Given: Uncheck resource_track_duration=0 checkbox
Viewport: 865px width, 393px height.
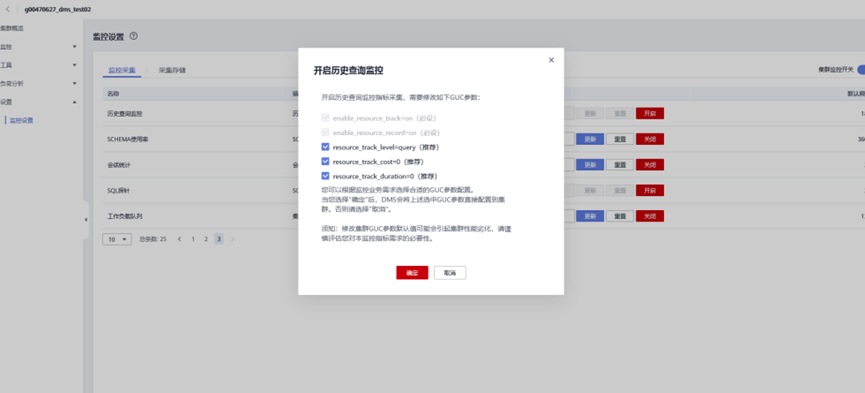Looking at the screenshot, I should pos(325,176).
